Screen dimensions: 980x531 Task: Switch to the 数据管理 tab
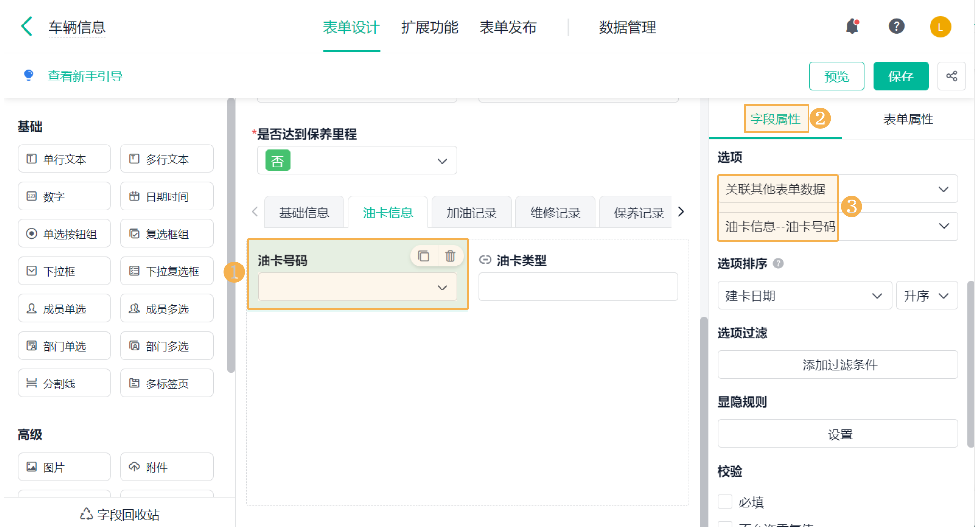pos(627,27)
